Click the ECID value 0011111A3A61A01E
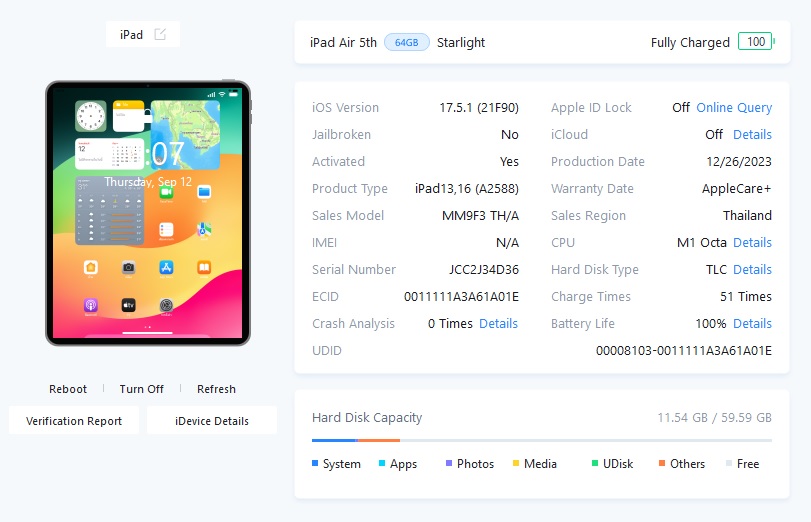 pos(461,296)
